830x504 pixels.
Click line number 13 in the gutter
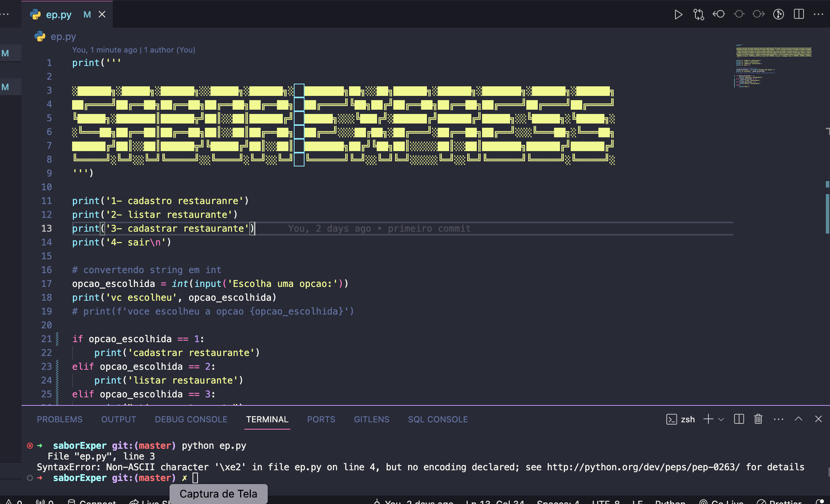[46, 229]
